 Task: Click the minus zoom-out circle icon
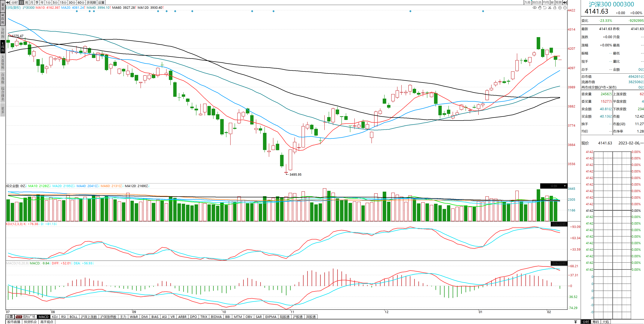coord(565,8)
